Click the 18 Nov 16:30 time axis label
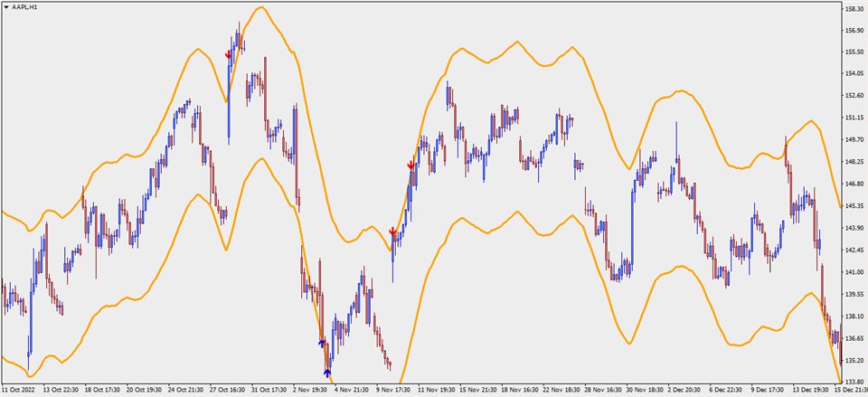868x397 pixels. [x=518, y=390]
